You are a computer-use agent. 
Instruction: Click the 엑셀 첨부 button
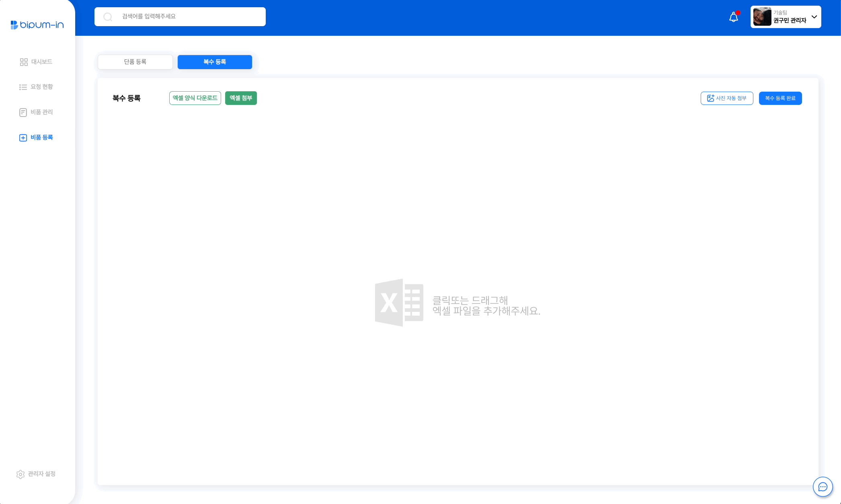tap(241, 98)
